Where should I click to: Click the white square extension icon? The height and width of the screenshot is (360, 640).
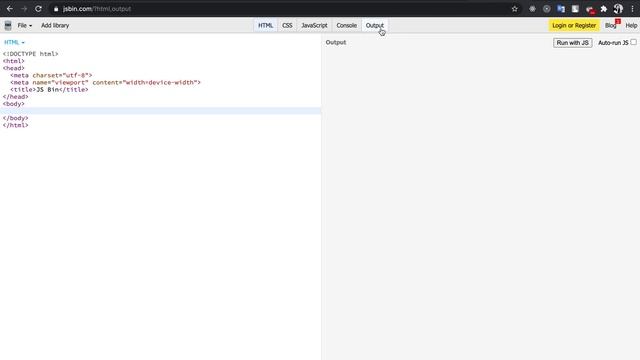(x=575, y=9)
